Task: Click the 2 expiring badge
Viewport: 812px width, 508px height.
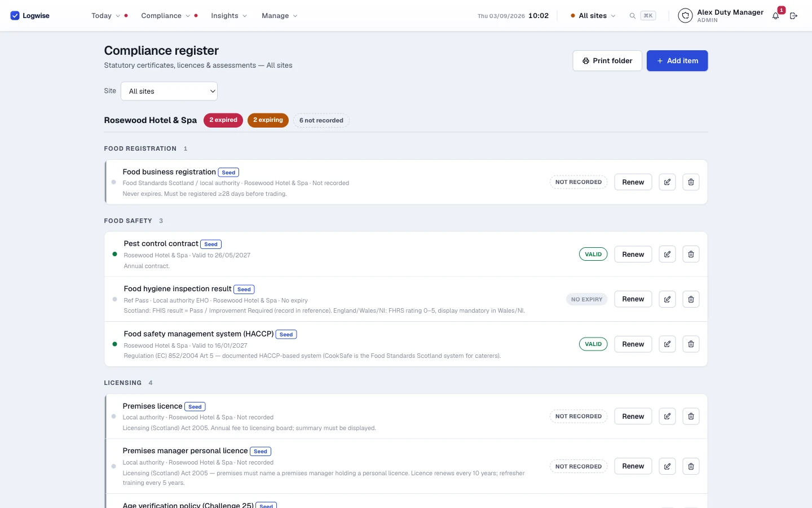Action: pyautogui.click(x=268, y=120)
